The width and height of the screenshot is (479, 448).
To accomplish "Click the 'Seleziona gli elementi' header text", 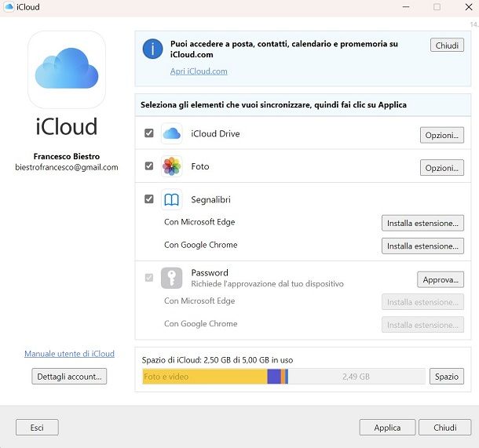I will click(273, 104).
